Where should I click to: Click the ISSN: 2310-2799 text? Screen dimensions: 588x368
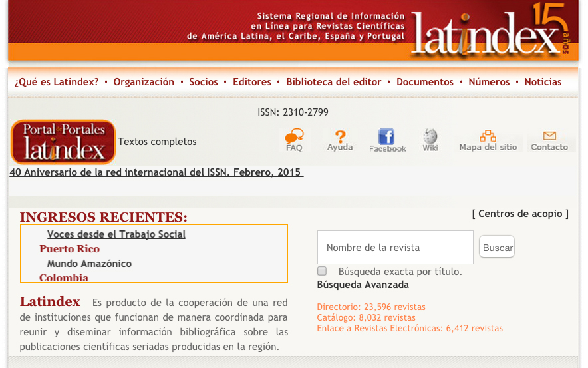tap(293, 112)
